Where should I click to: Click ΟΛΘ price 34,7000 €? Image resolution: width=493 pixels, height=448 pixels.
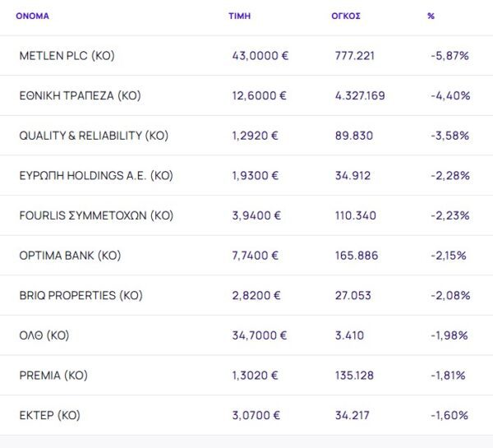pos(260,335)
